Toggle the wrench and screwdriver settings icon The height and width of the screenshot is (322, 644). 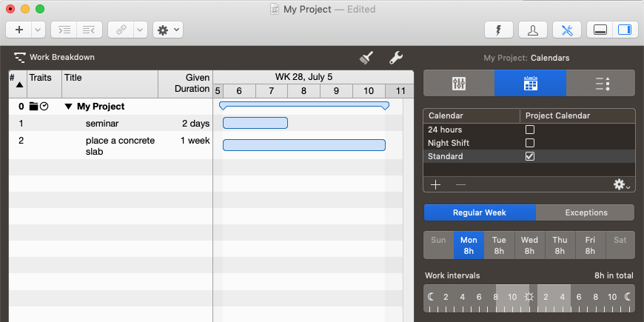[x=567, y=30]
